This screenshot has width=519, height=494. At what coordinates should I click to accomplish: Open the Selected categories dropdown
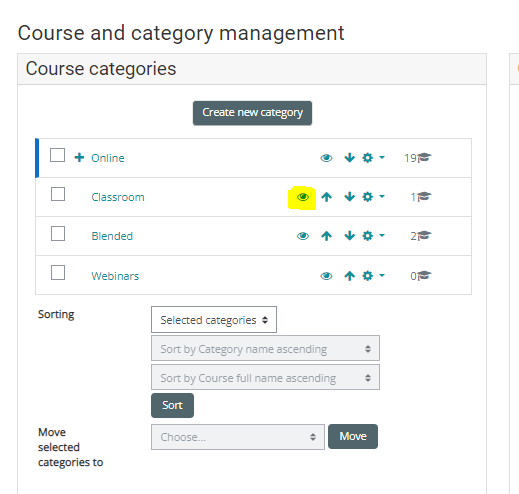(x=214, y=320)
